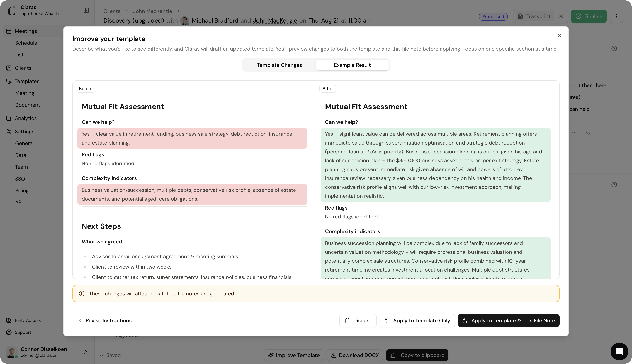Click the Discard button
Image resolution: width=632 pixels, height=364 pixels.
click(358, 320)
